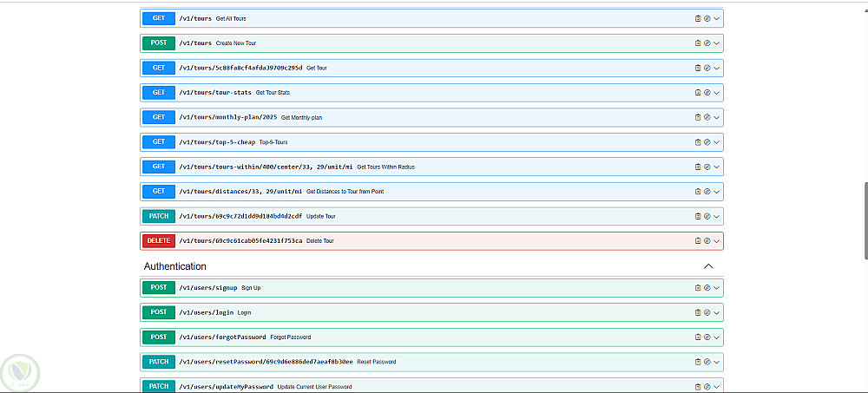
Task: Click the circular link icon on Top-5-Tours row
Action: [707, 142]
